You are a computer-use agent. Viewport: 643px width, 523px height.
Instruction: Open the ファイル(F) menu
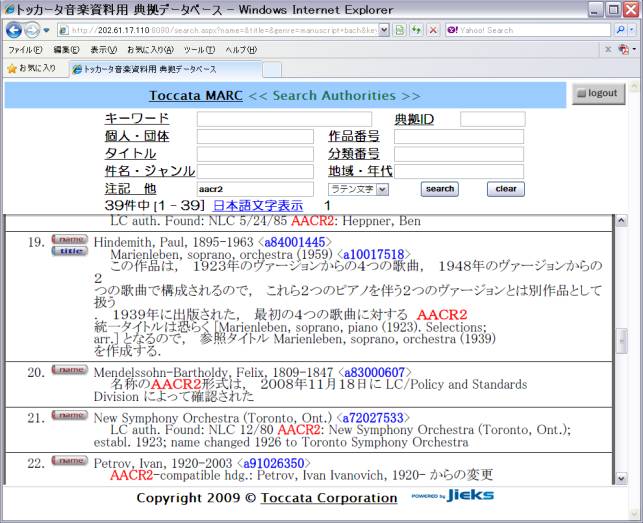click(25, 50)
